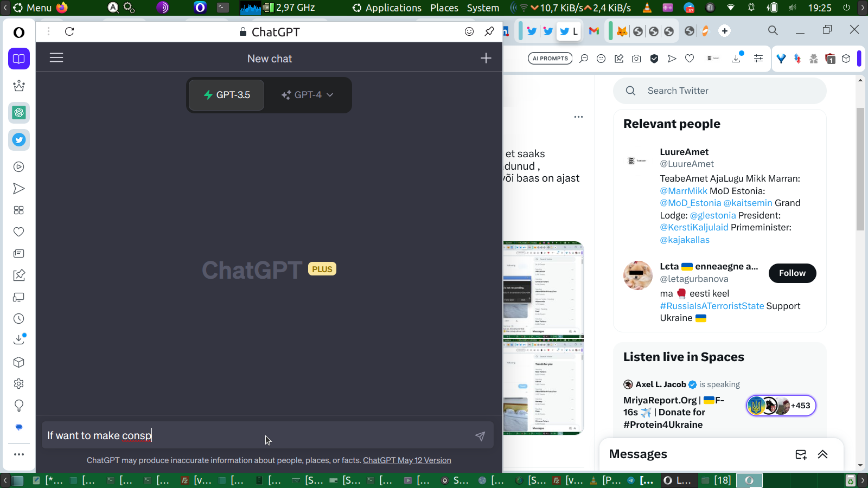Click the crown icon in Opera sidebar
868x488 pixels.
(x=19, y=86)
